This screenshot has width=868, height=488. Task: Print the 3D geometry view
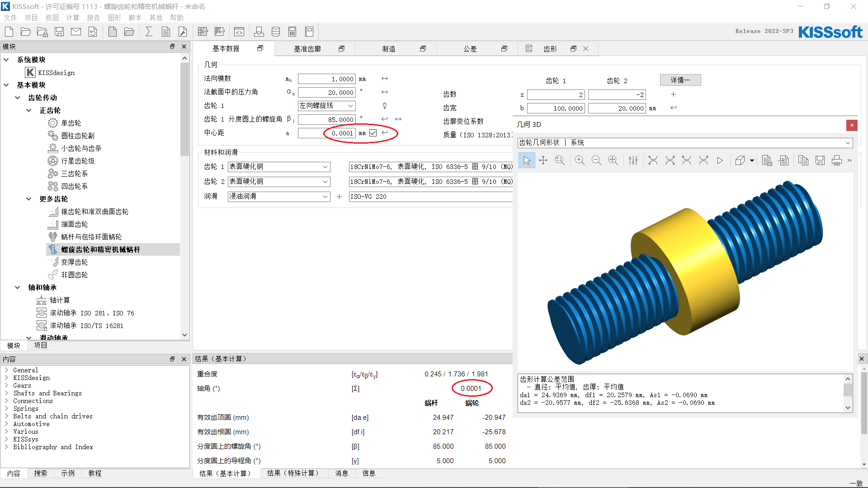[837, 160]
